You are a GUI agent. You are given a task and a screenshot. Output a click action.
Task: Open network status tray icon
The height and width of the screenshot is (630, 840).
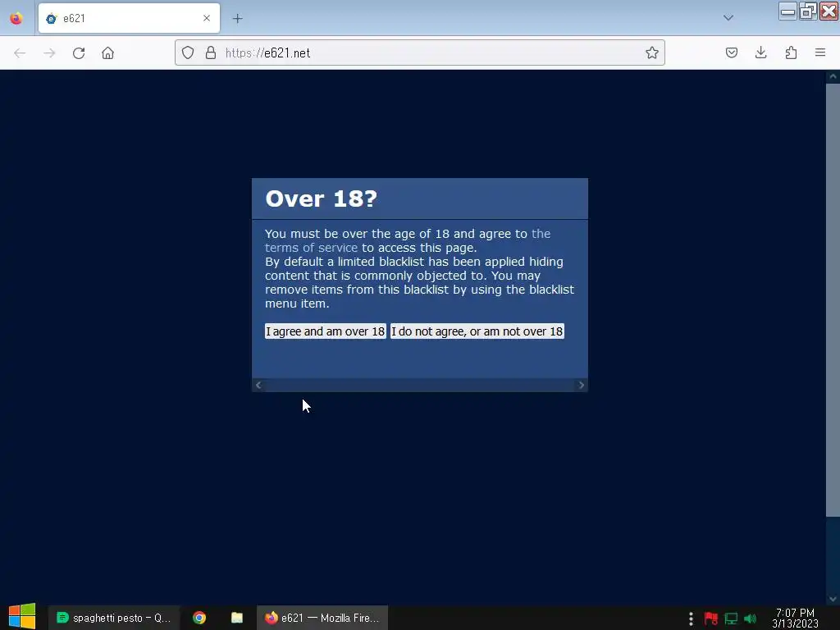(x=731, y=619)
